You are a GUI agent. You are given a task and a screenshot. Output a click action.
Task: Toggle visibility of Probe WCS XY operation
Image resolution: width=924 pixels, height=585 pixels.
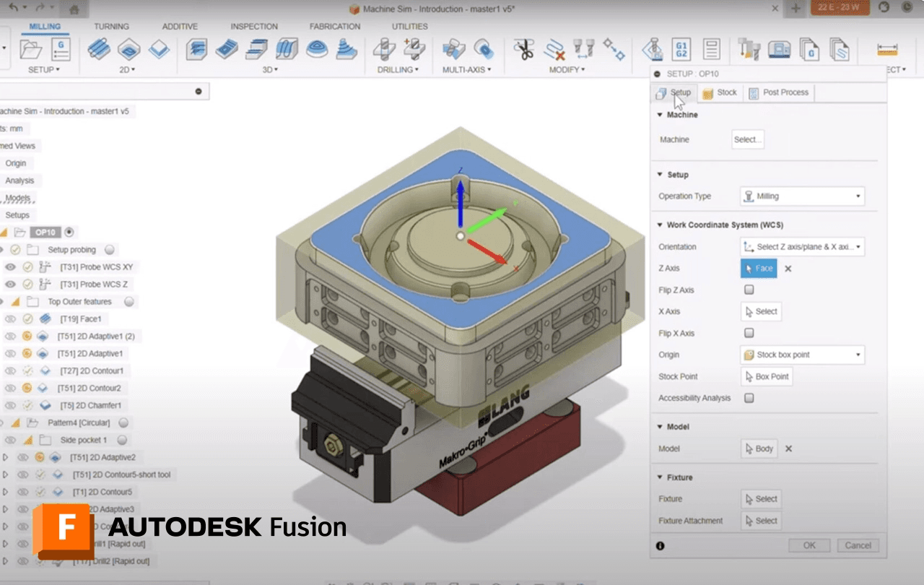(10, 267)
